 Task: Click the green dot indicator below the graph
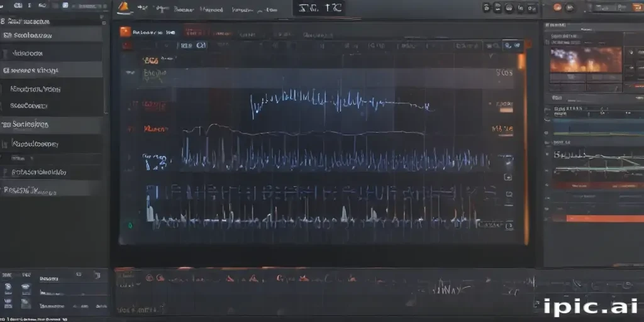131,225
